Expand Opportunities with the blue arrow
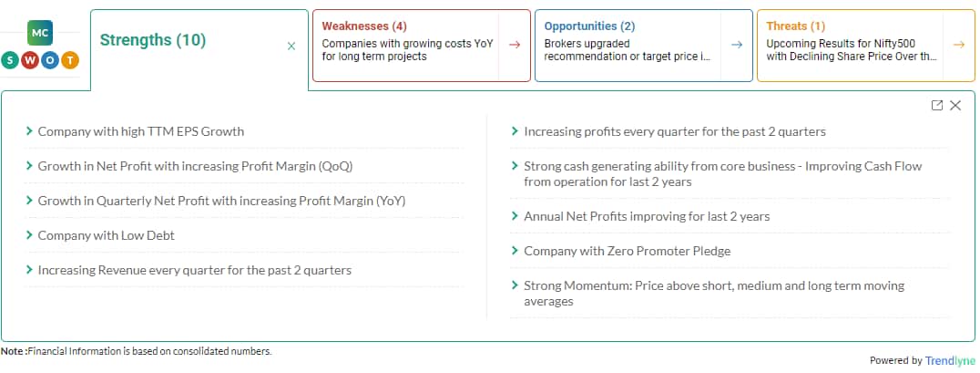The image size is (980, 373). pyautogui.click(x=737, y=45)
